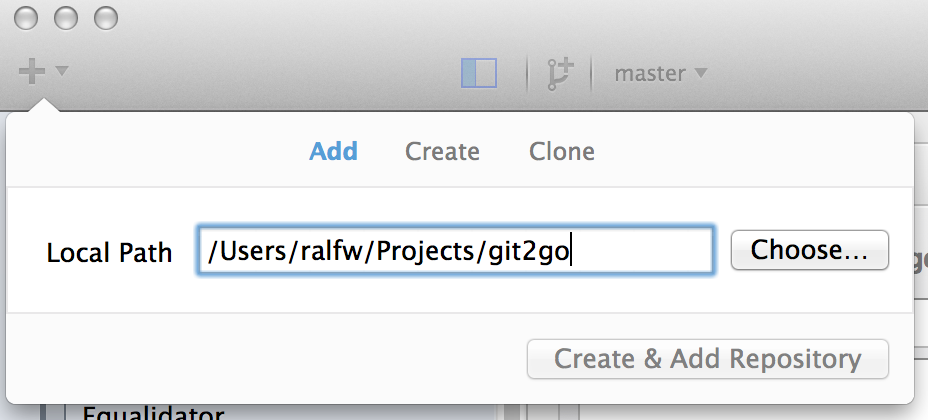The image size is (928, 420).
Task: Click the right half of sidebar toggle
Action: click(486, 73)
